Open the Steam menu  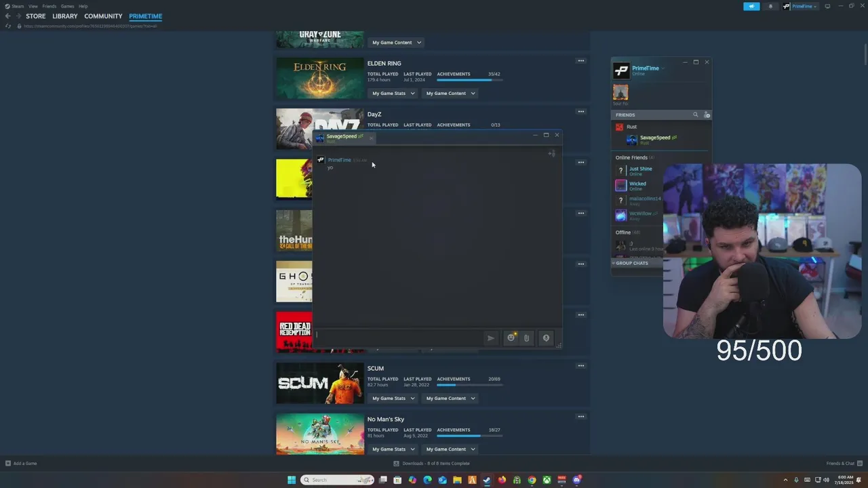point(17,6)
